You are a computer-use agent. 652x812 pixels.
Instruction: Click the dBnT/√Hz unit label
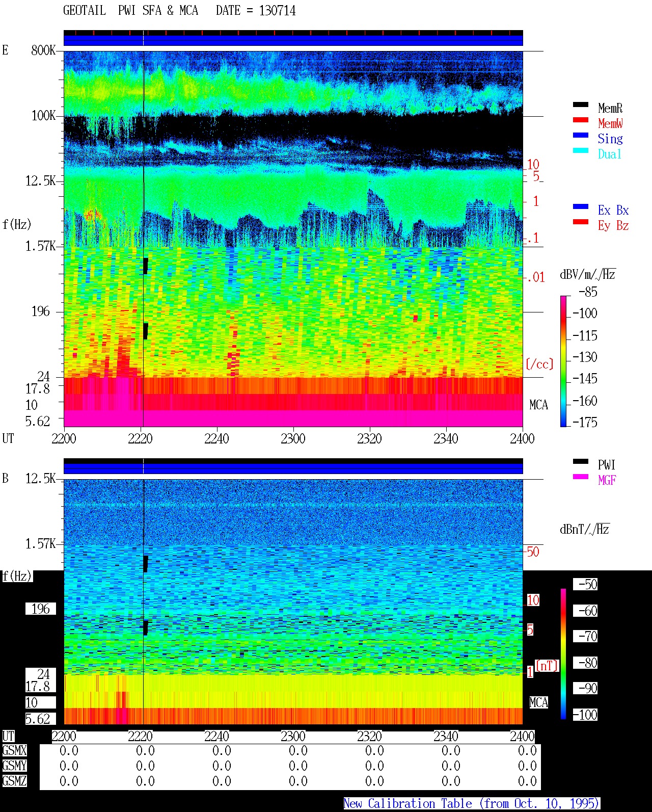pos(585,529)
